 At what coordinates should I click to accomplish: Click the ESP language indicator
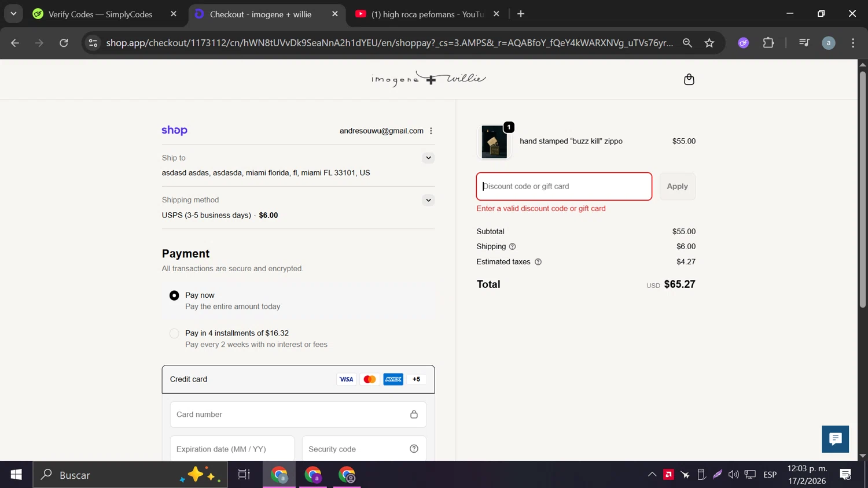tap(770, 475)
